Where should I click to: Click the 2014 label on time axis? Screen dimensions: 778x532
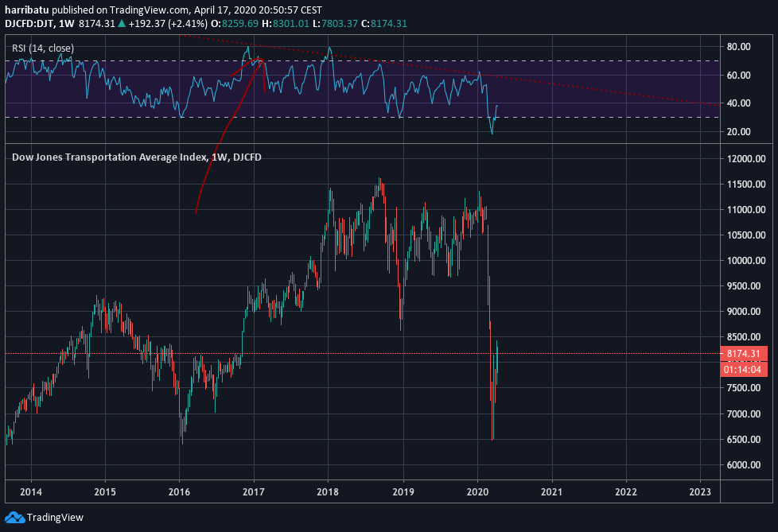tap(31, 491)
